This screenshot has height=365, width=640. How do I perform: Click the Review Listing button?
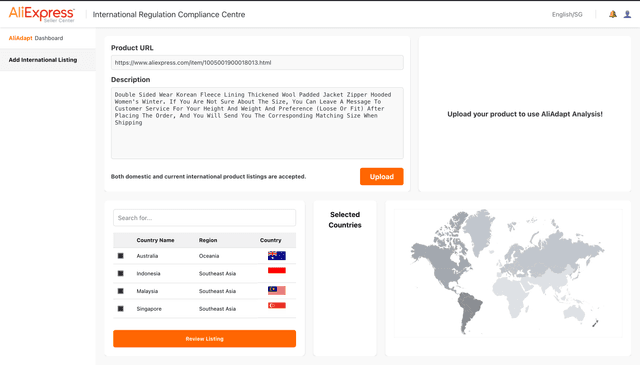(x=204, y=338)
